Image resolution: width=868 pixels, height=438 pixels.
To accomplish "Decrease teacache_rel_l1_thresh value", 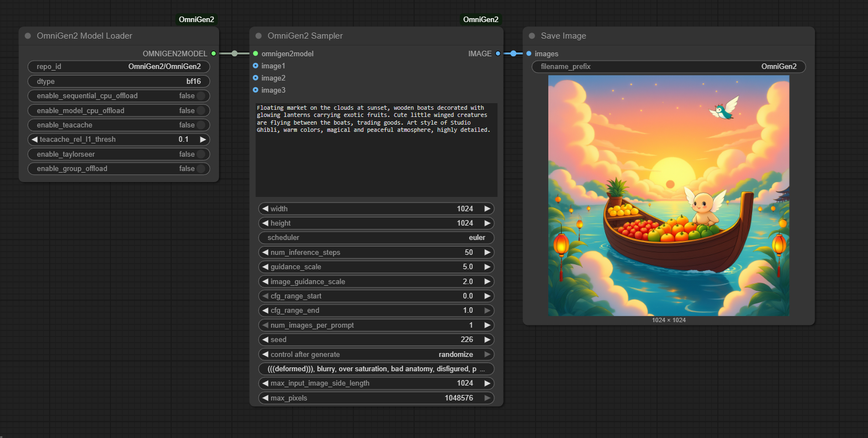I will point(35,140).
